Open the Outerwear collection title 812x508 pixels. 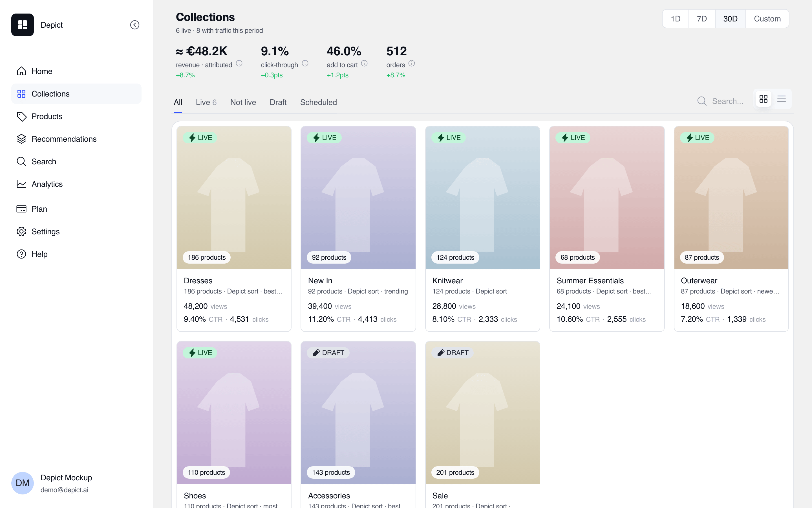[699, 281]
